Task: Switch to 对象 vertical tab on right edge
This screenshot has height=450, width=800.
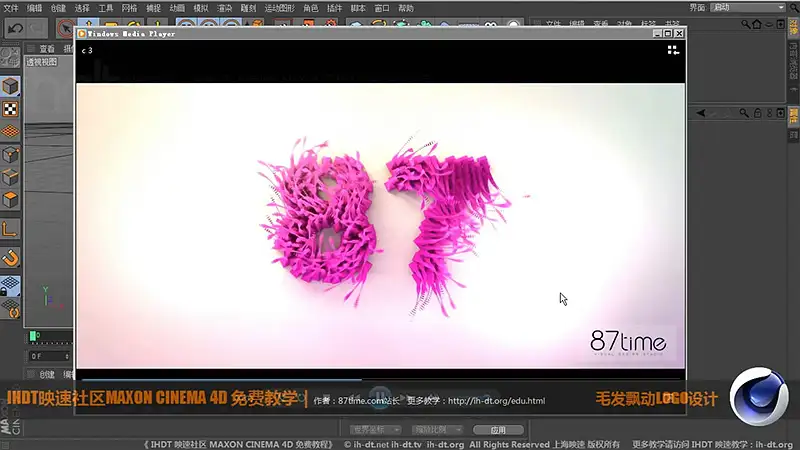Action: [x=794, y=26]
